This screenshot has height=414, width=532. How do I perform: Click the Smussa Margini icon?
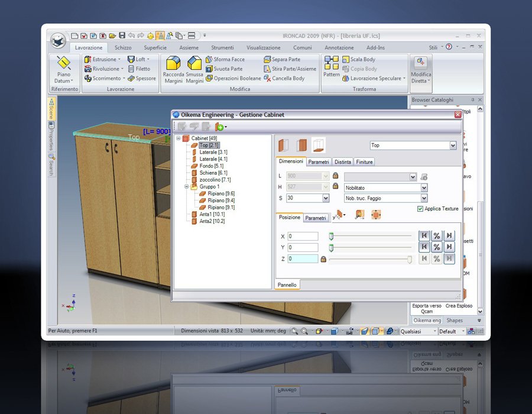coord(194,63)
